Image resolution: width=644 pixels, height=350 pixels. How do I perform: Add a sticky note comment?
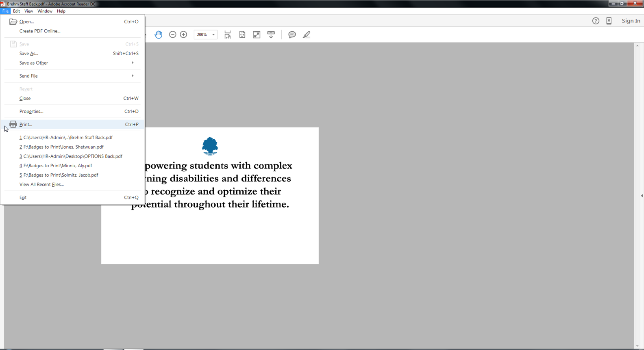pos(292,35)
